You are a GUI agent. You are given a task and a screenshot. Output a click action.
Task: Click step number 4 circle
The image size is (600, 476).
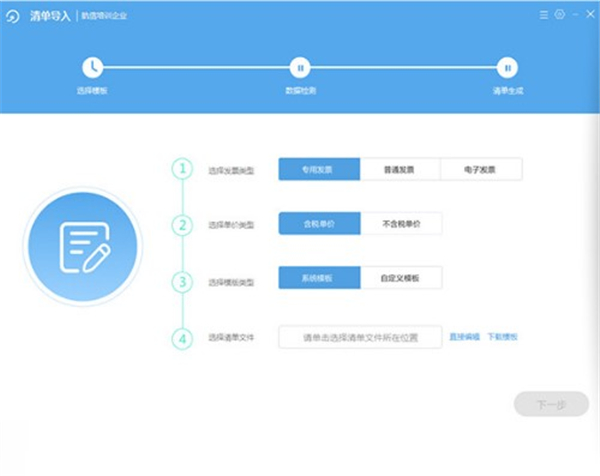pyautogui.click(x=181, y=338)
